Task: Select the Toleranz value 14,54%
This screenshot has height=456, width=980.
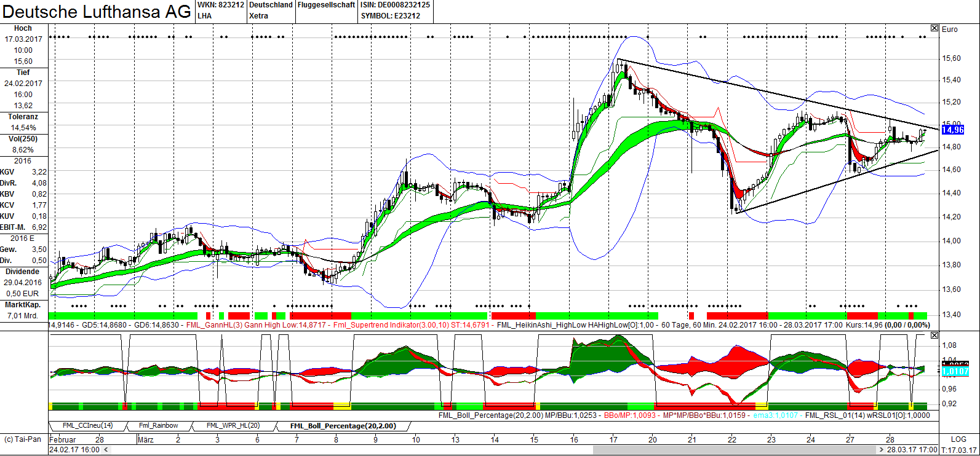Action: coord(23,128)
